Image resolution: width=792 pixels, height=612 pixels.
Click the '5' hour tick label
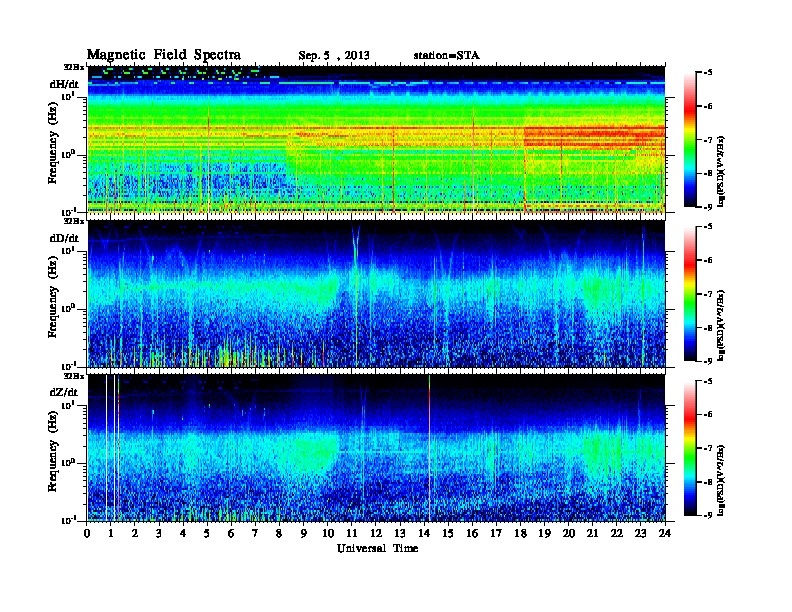[207, 533]
